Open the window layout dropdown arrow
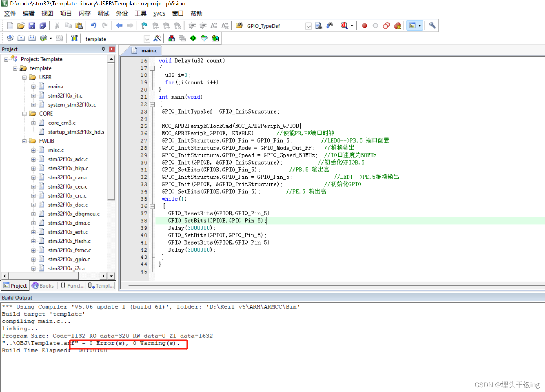The width and height of the screenshot is (545, 392). (420, 26)
